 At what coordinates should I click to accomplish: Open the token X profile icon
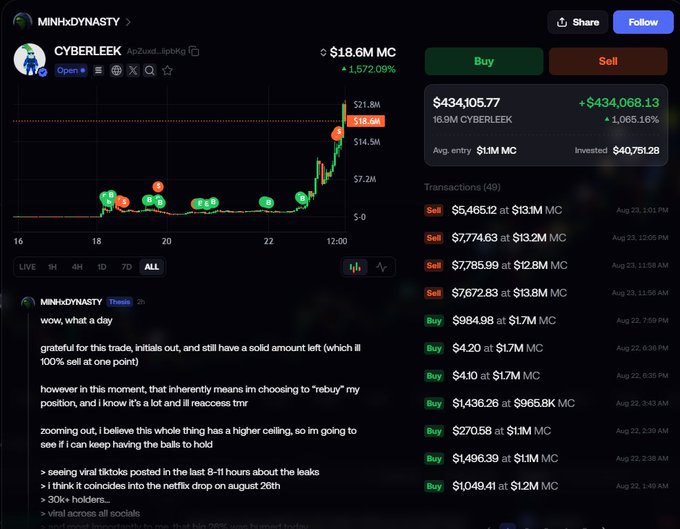coord(133,70)
